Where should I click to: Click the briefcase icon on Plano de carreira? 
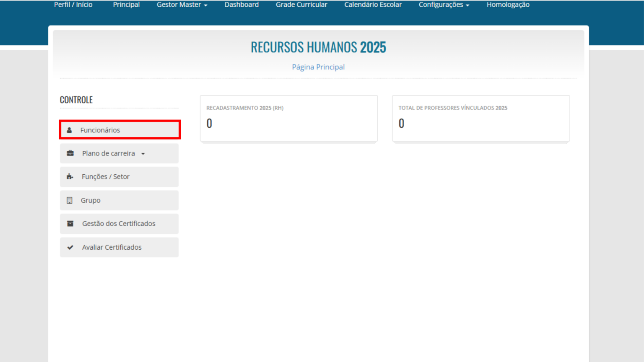(x=70, y=153)
